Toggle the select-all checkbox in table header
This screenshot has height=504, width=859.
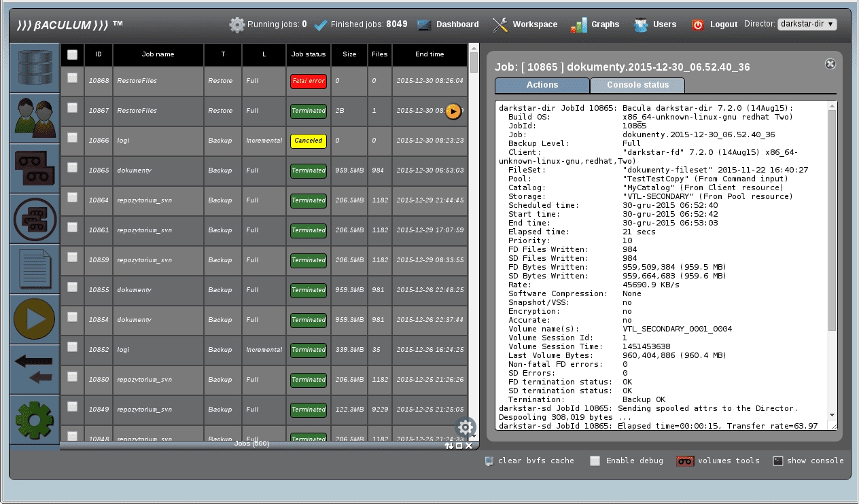tap(72, 54)
